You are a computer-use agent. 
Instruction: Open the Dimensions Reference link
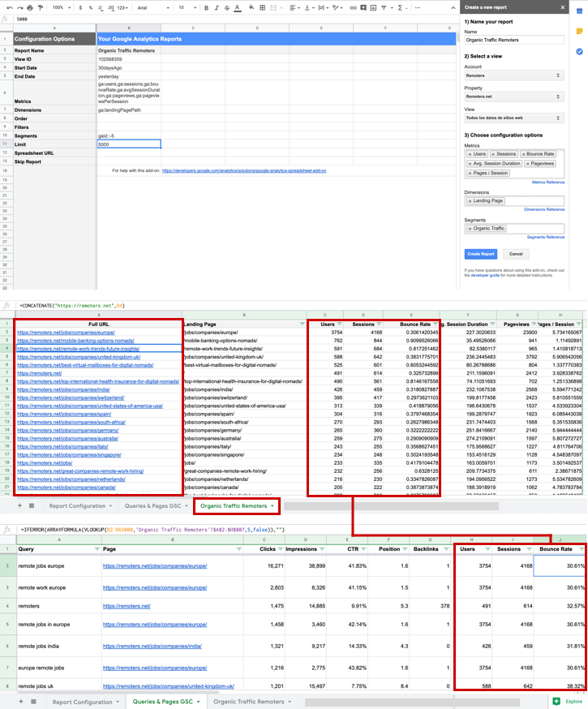pos(544,209)
